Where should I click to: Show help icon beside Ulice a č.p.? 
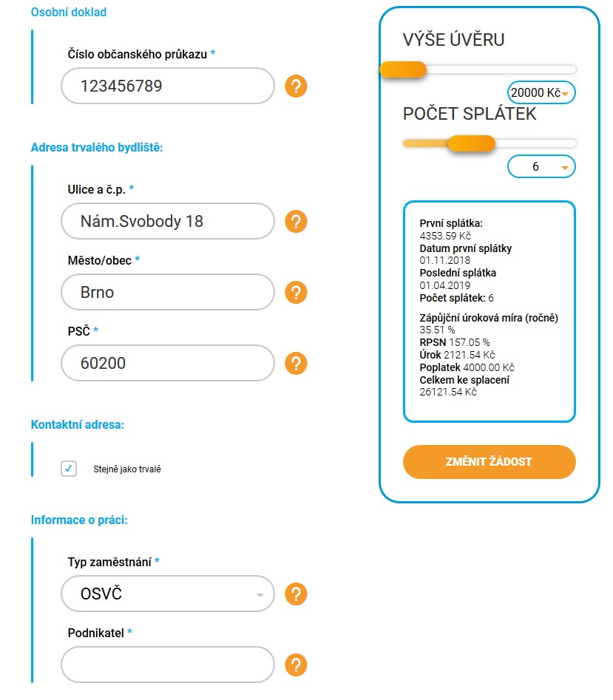click(x=296, y=222)
